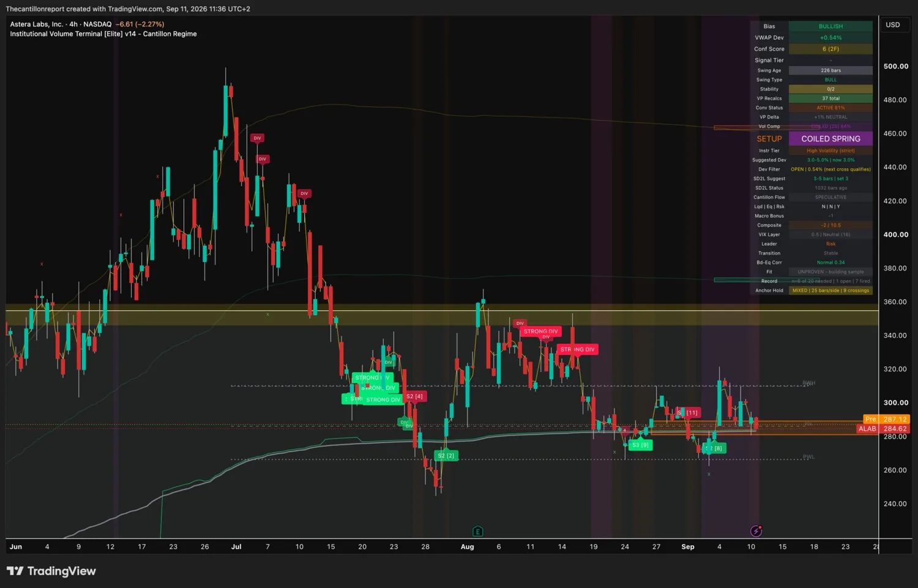The width and height of the screenshot is (918, 588).
Task: Click the "500.00" price axis label
Action: pyautogui.click(x=895, y=66)
